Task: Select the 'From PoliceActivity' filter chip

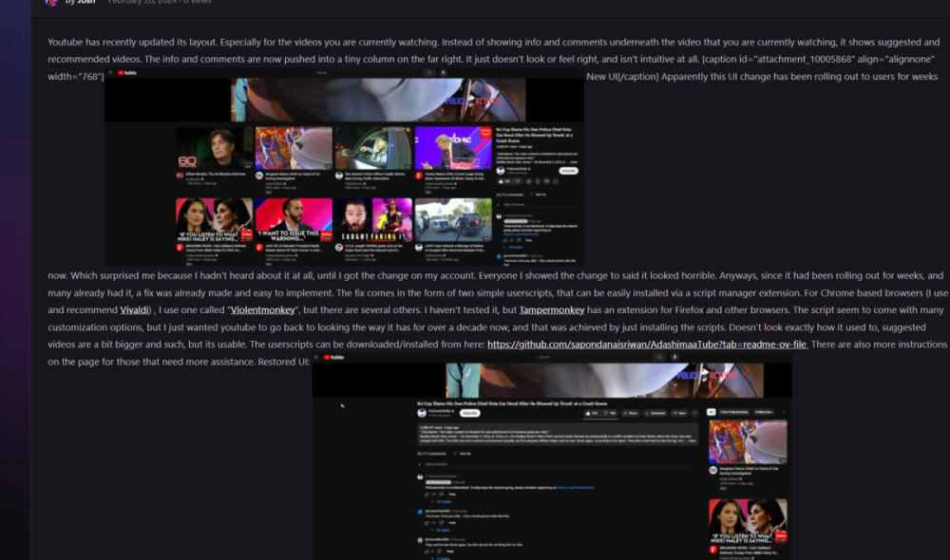Action: 734,412
